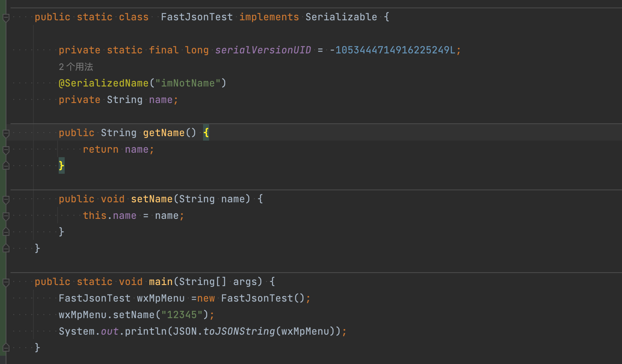Click 'String[]' parameter type in main

203,282
